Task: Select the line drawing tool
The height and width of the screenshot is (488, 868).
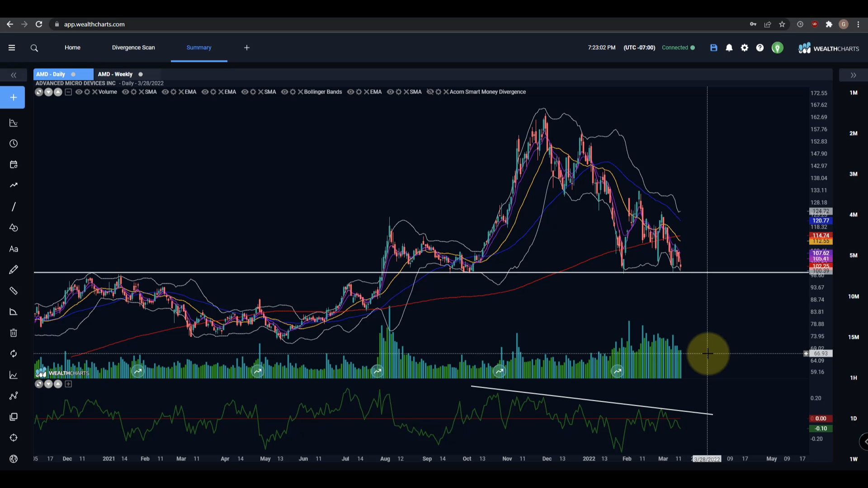Action: point(14,206)
